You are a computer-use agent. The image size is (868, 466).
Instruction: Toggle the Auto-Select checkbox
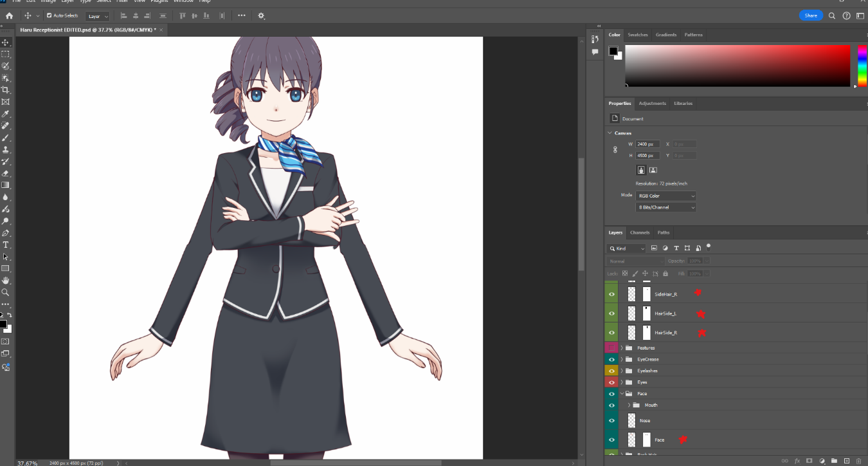[x=50, y=15]
